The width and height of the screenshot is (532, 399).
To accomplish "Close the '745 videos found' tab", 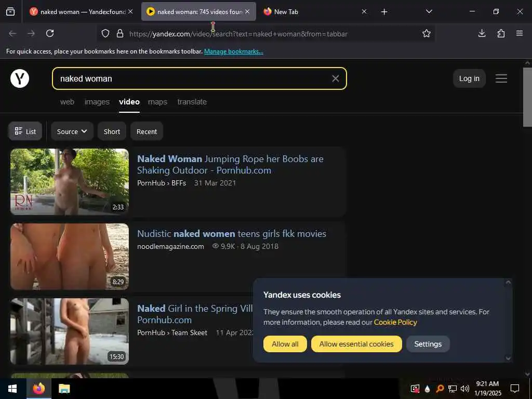I will coord(247,11).
